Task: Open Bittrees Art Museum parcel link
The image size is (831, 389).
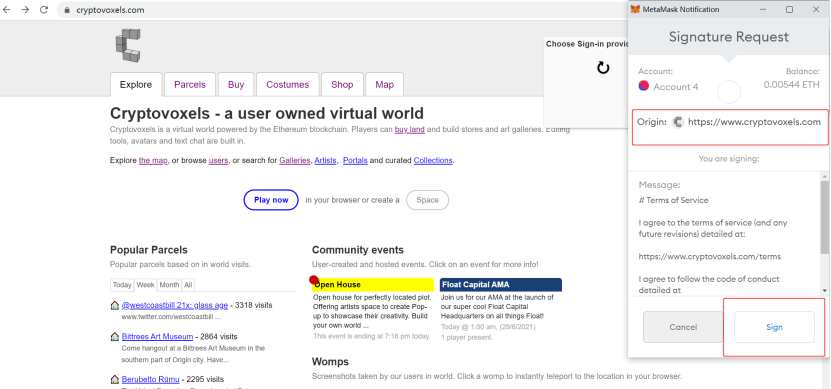Action: (x=157, y=337)
